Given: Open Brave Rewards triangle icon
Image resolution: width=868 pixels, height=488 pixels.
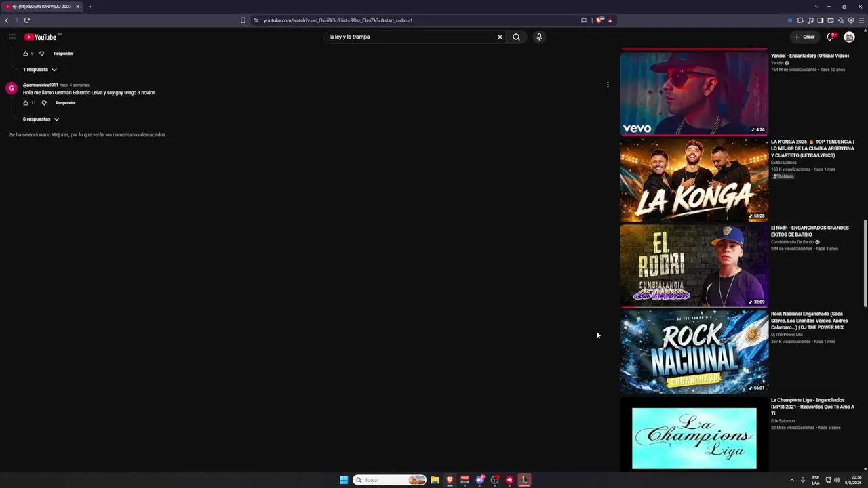Looking at the screenshot, I should [610, 20].
